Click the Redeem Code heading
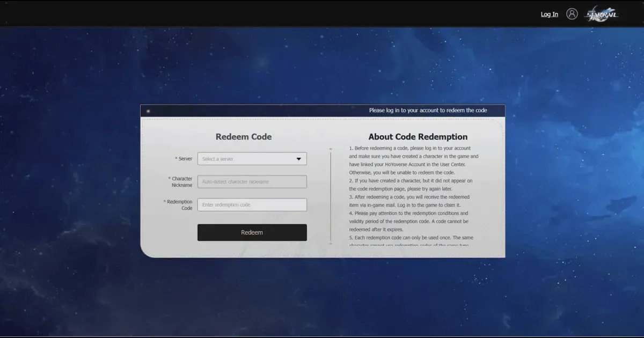Image resolution: width=644 pixels, height=338 pixels. [244, 137]
